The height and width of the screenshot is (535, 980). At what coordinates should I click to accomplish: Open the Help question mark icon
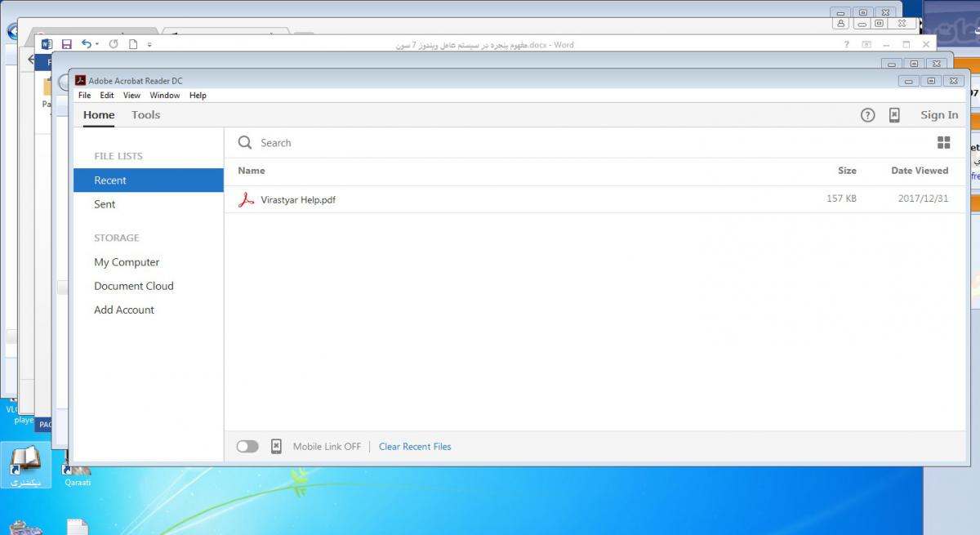[x=867, y=115]
